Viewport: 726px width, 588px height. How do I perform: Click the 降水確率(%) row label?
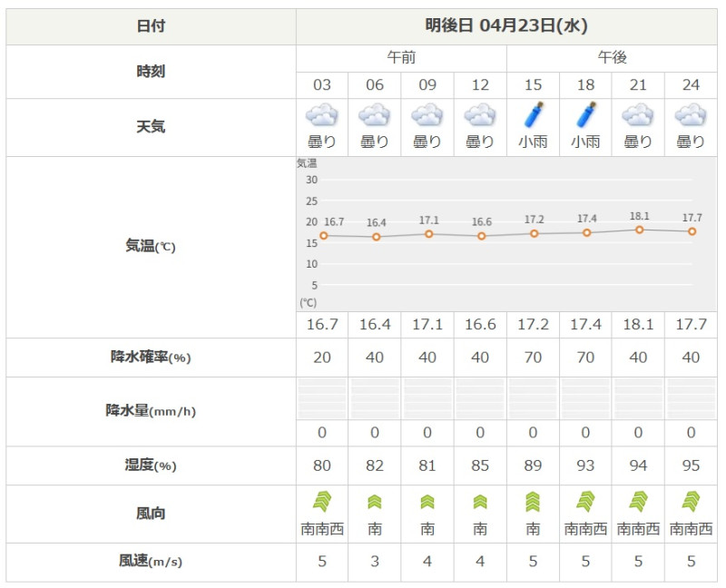pyautogui.click(x=151, y=358)
